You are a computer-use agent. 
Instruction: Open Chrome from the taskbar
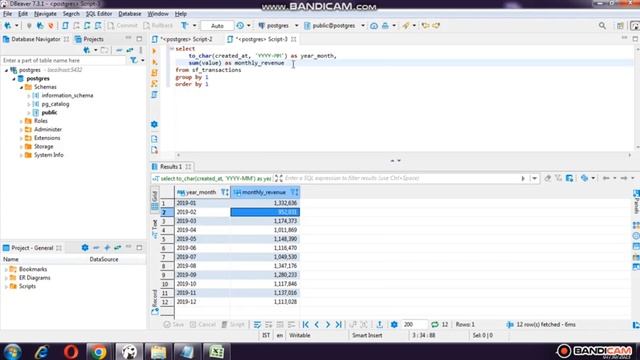tap(98, 351)
